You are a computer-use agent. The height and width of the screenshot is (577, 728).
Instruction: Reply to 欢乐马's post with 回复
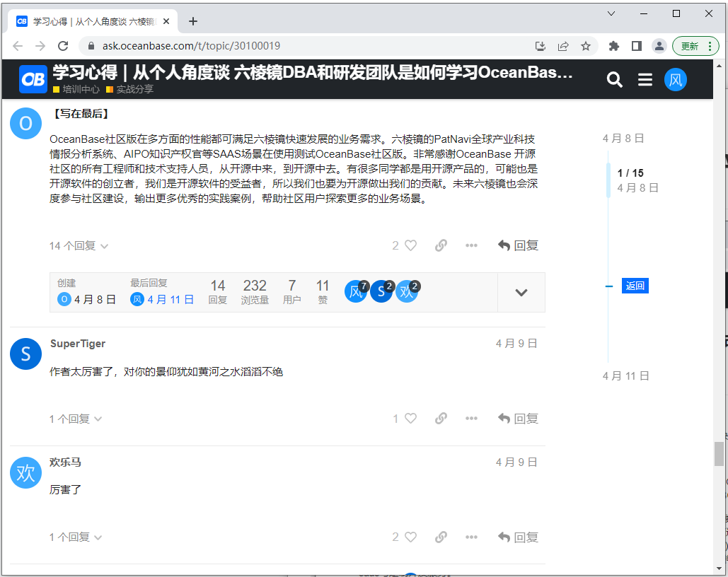(x=518, y=537)
